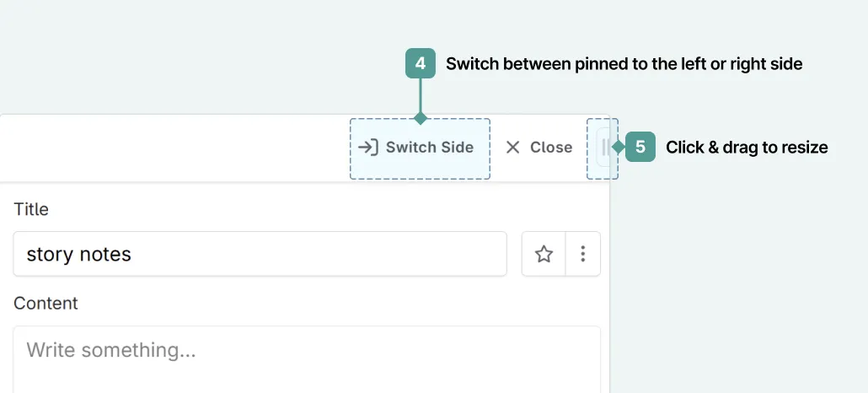
Task: Open the three-dot more options menu
Action: (582, 254)
